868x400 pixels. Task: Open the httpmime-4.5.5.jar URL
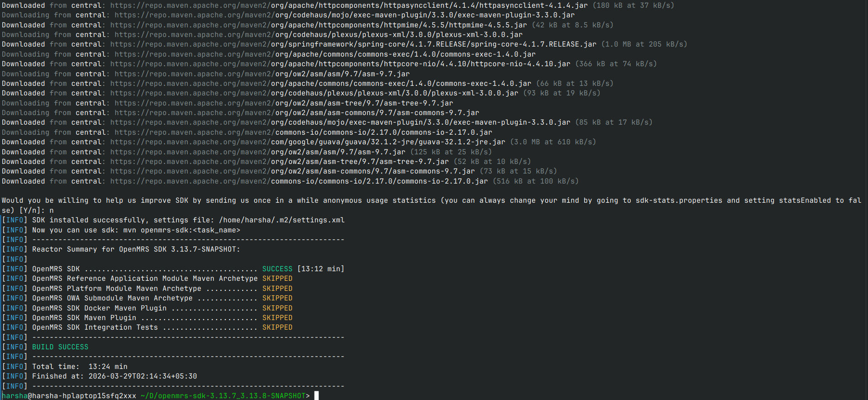pos(318,25)
